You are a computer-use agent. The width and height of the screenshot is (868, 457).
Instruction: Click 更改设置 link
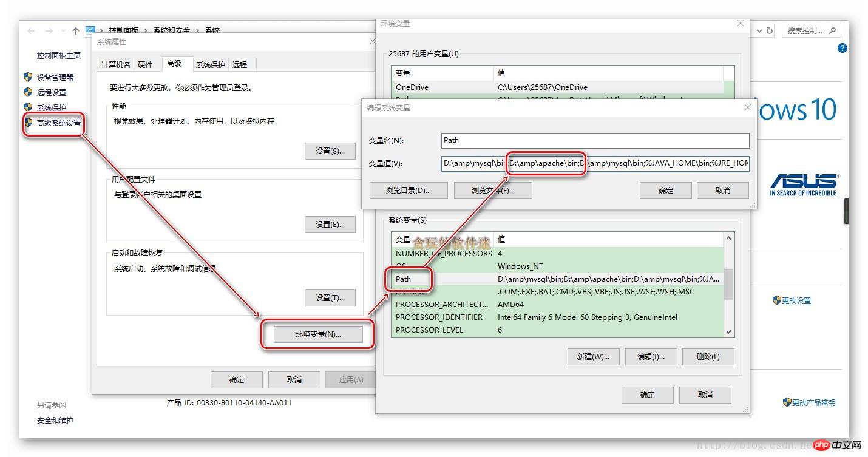click(x=796, y=300)
